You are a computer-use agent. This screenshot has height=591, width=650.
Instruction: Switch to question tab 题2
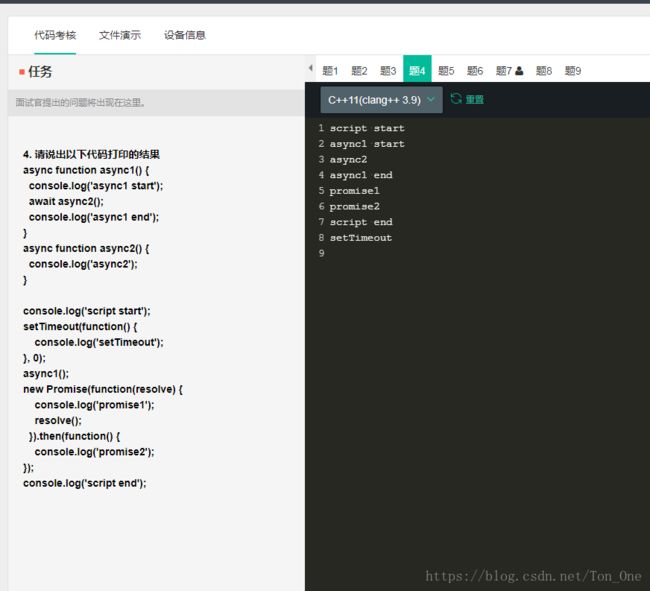tap(359, 71)
